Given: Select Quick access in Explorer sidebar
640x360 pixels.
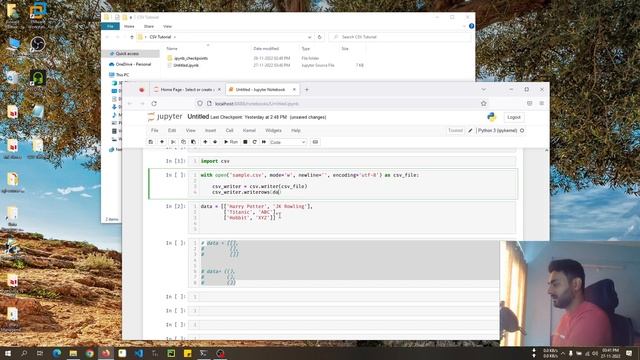Looking at the screenshot, I should 127,54.
